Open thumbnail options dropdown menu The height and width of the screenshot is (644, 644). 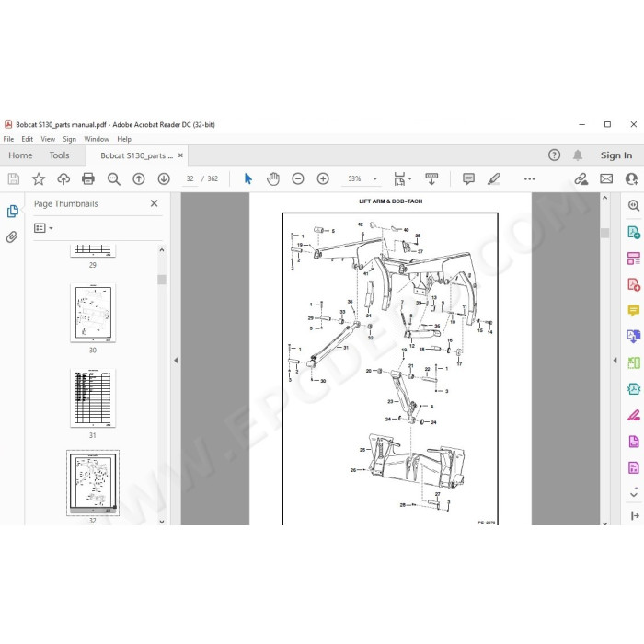click(43, 228)
